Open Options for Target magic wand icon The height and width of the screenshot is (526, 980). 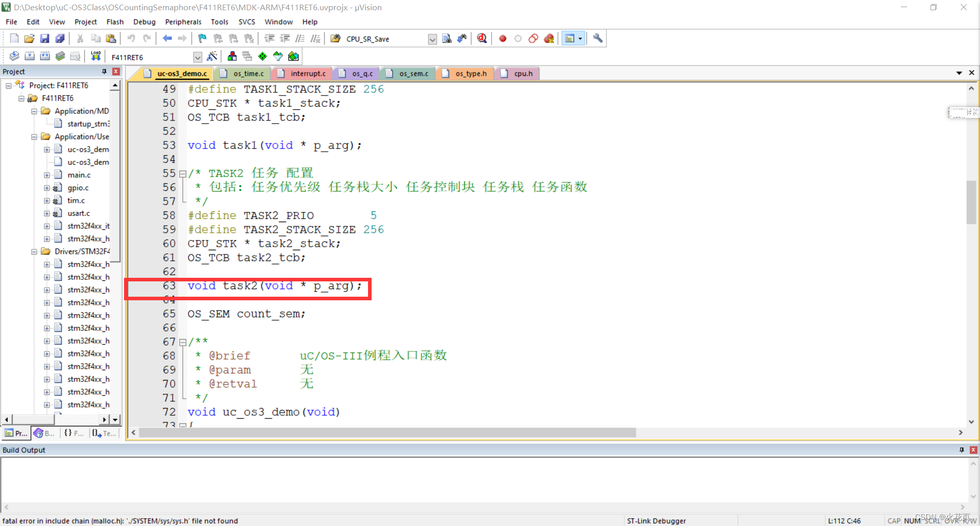(212, 56)
